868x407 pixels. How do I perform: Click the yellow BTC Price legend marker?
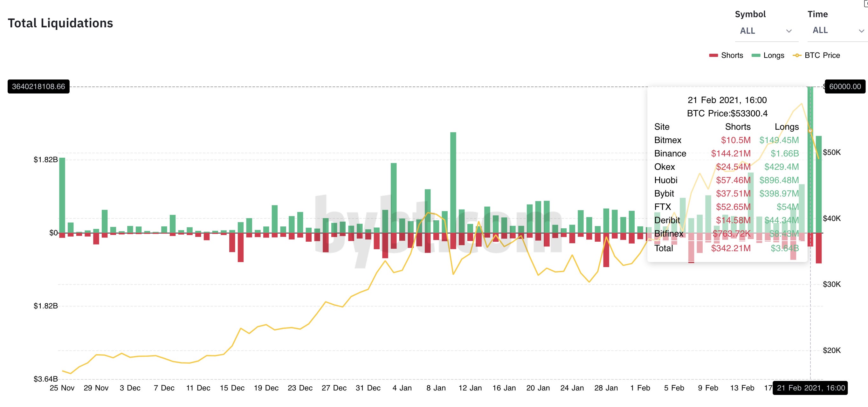(x=797, y=55)
